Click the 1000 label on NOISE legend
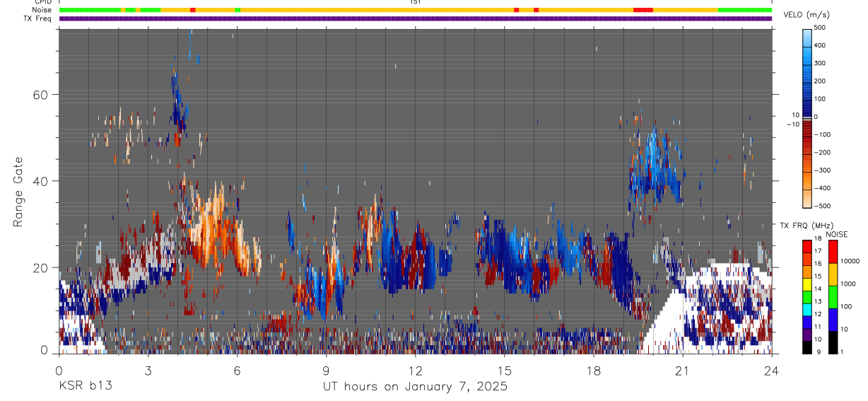Screen dimensions: 868x401 (848, 284)
